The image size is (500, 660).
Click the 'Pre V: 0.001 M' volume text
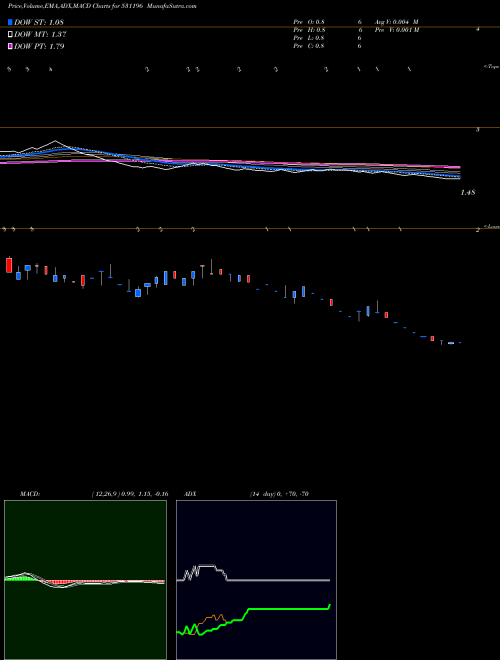click(397, 30)
